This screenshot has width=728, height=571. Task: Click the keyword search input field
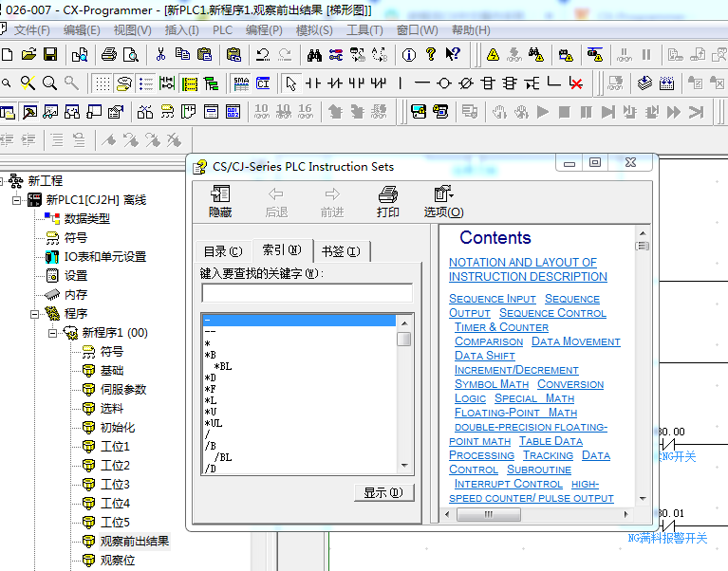coord(307,293)
